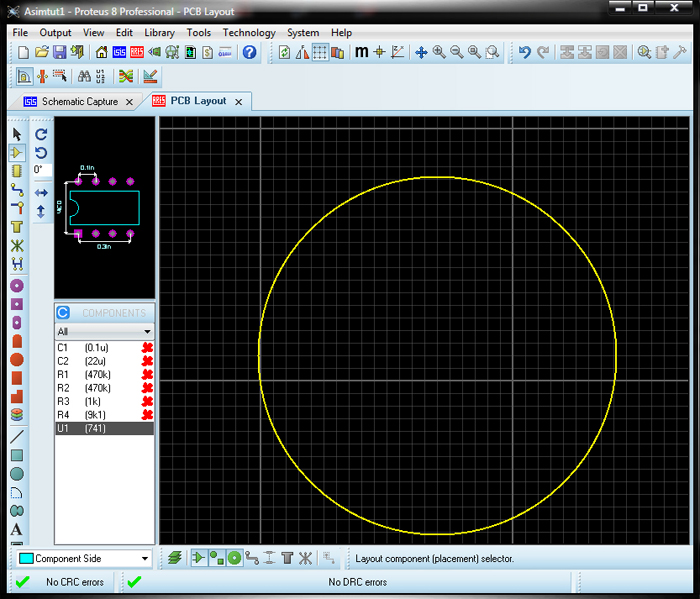Viewport: 700px width, 599px height.
Task: Select the circular SMT pad tool
Action: [x=17, y=360]
